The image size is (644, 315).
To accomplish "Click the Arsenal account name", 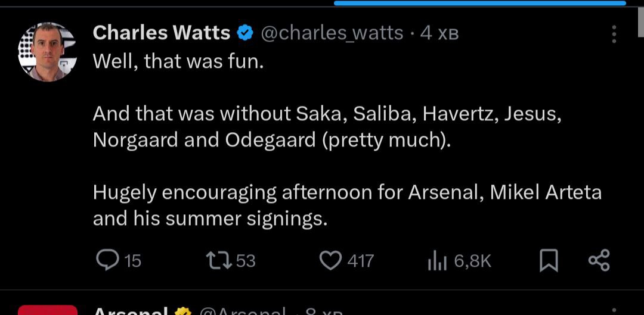I will [x=131, y=311].
